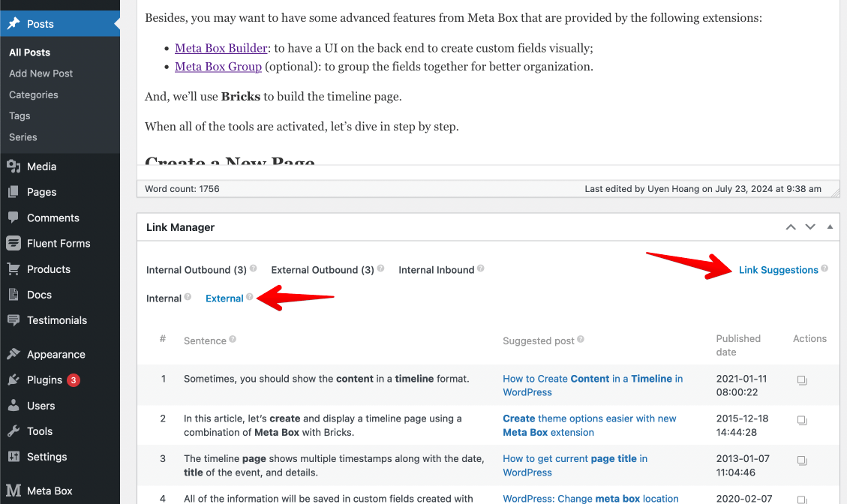Open Series submenu item
This screenshot has width=847, height=504.
click(x=23, y=137)
